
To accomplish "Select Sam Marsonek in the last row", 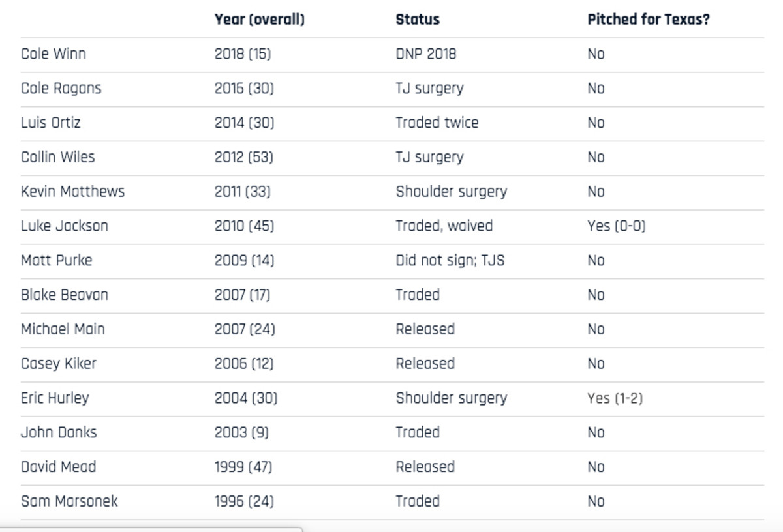I will [x=69, y=501].
